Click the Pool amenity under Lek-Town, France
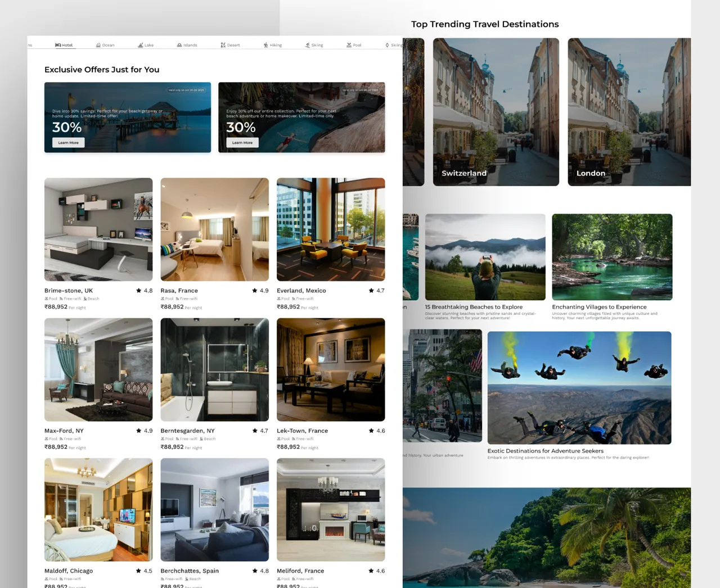 283,439
